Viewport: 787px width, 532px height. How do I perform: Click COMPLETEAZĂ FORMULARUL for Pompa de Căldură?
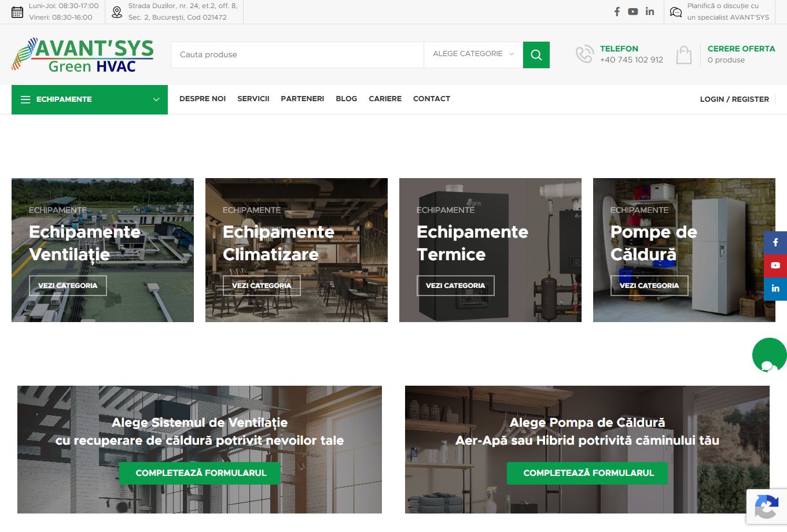point(589,473)
